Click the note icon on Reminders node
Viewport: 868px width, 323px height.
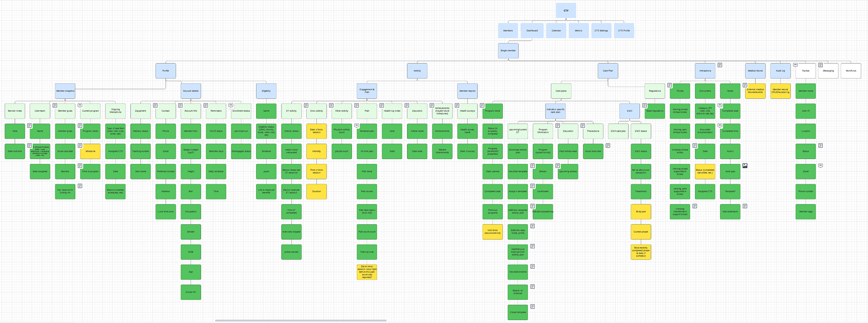click(206, 105)
